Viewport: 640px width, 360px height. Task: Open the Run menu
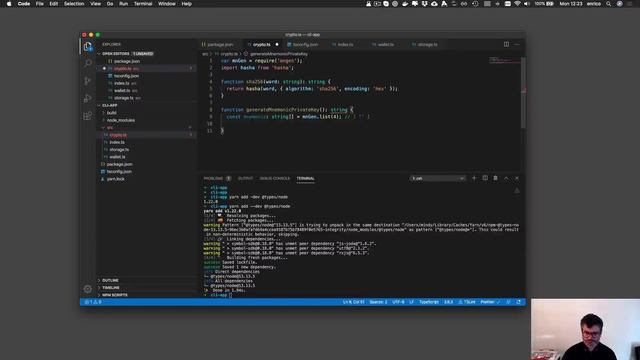pyautogui.click(x=123, y=4)
